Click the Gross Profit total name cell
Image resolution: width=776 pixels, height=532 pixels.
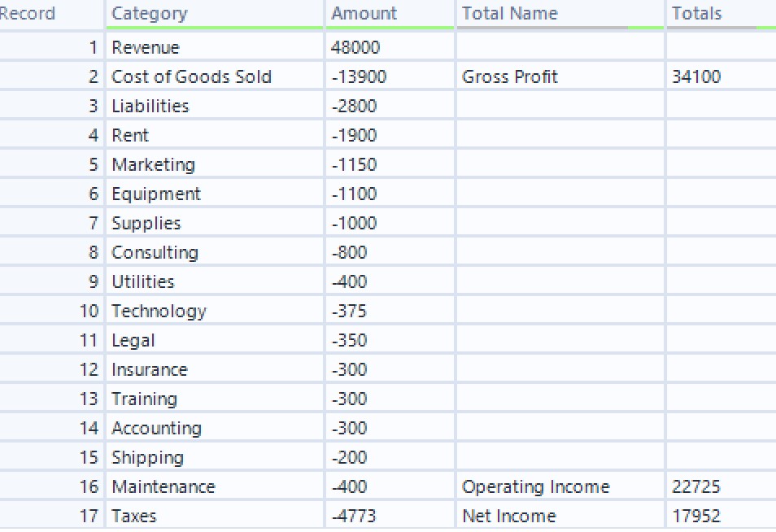[x=510, y=76]
